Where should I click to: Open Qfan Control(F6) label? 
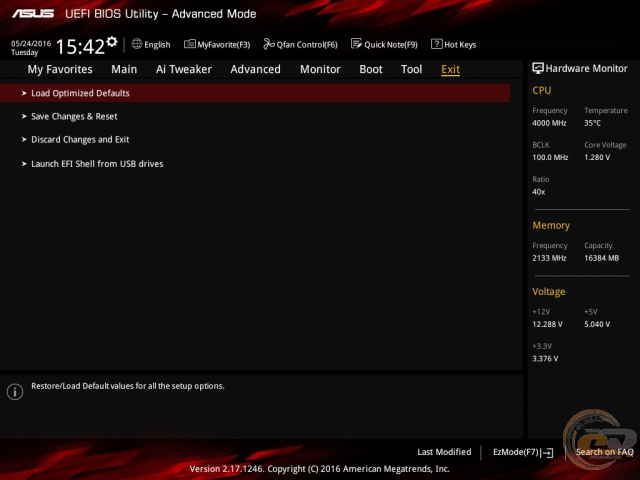(307, 45)
